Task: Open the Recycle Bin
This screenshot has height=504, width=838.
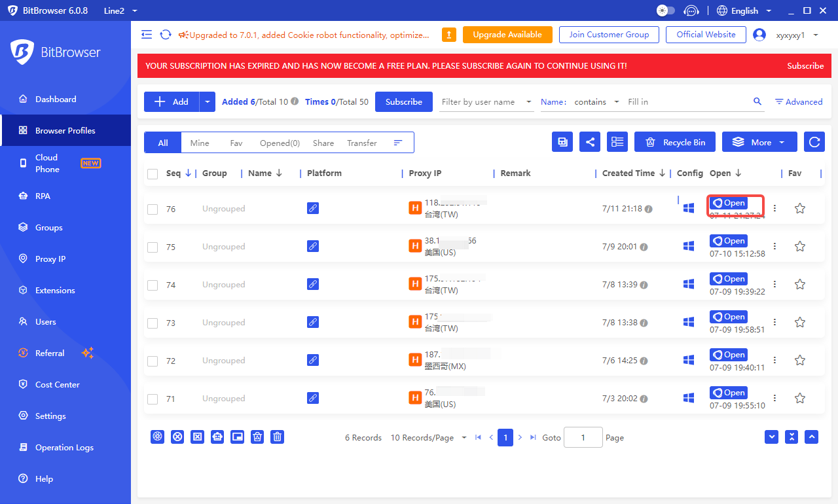Action: coord(675,142)
